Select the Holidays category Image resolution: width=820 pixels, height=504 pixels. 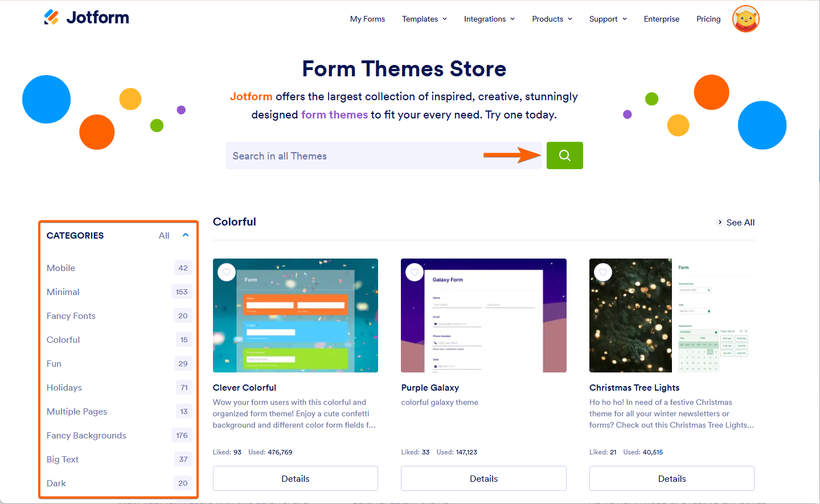(64, 388)
